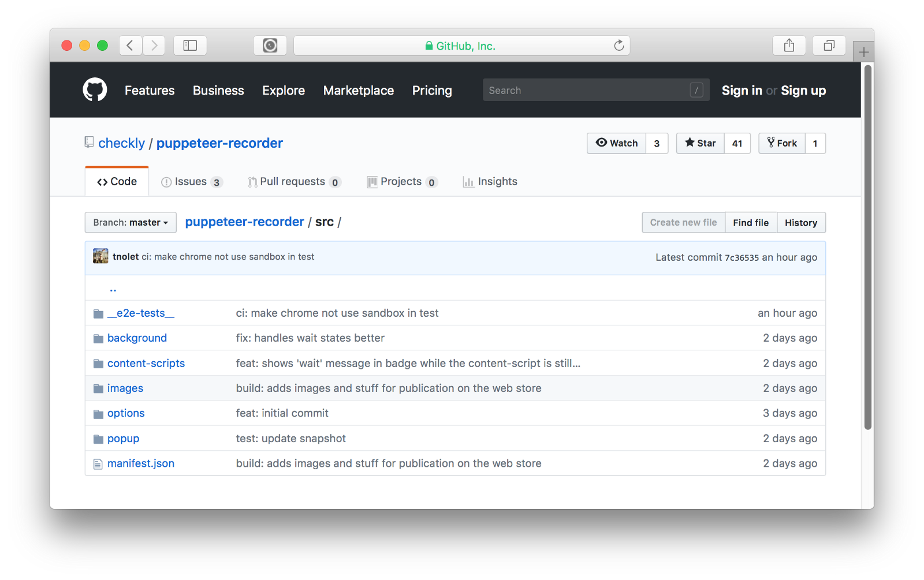Switch to the Pull requests tab
Screen dimensions: 924x580
tap(294, 182)
